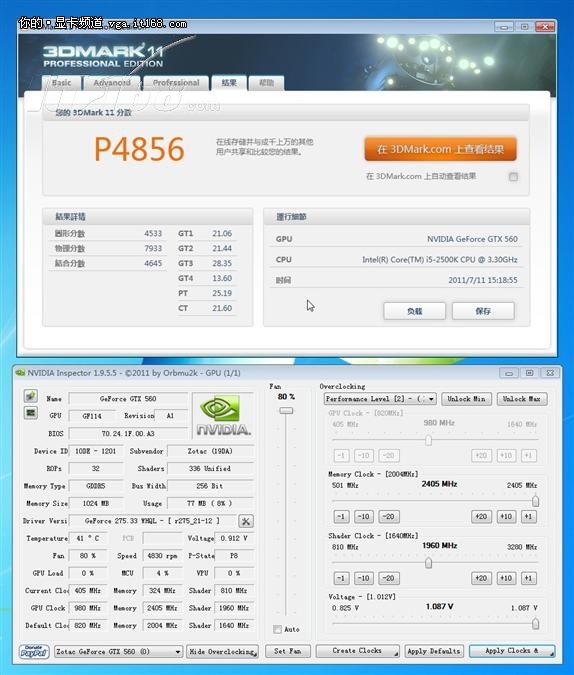Open the driver profile settings wrench icon
The image size is (574, 675).
pyautogui.click(x=246, y=521)
